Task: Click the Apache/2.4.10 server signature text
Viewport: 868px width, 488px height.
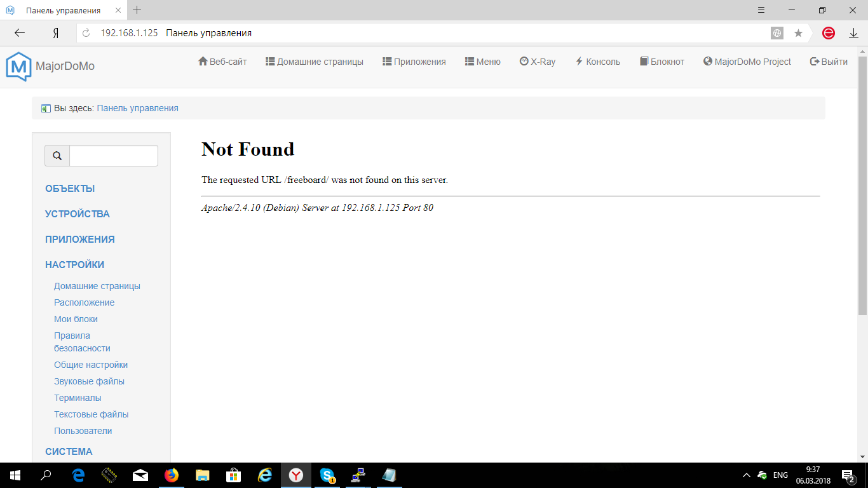Action: click(x=317, y=208)
